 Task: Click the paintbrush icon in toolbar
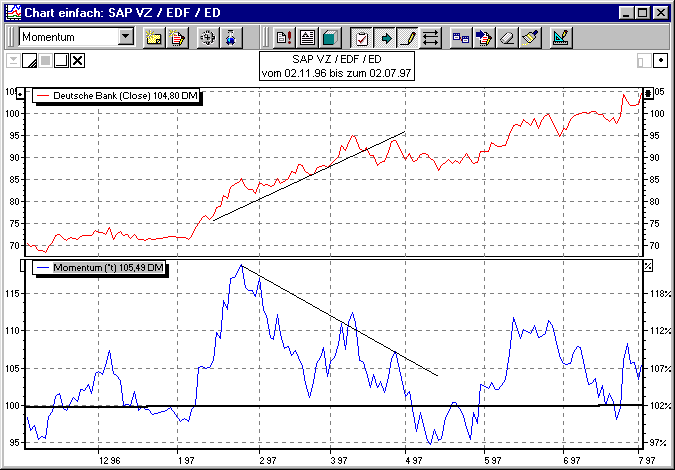pos(530,38)
